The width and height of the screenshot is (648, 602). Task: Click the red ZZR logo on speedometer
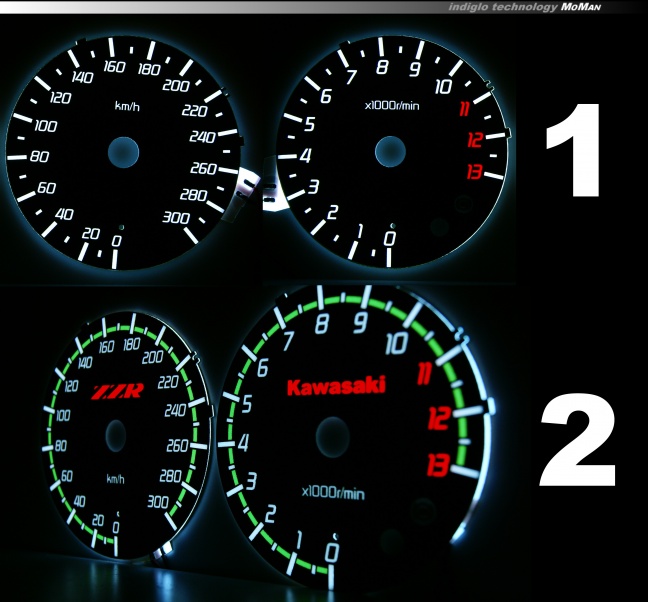117,392
